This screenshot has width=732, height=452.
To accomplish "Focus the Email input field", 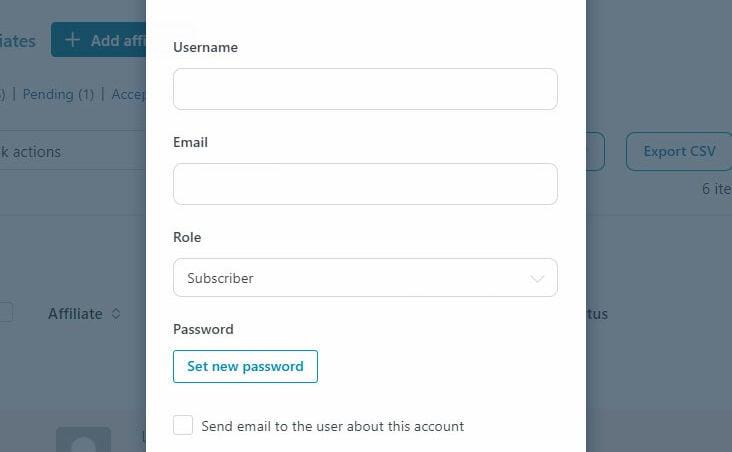I will 365,184.
